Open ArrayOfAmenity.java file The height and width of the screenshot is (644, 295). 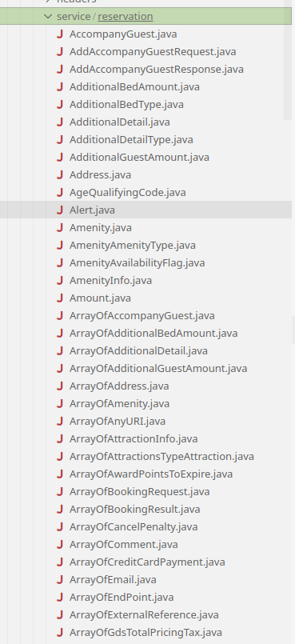119,404
